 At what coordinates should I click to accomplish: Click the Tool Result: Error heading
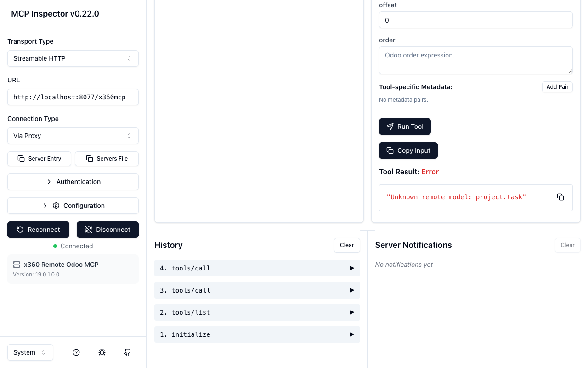[409, 172]
